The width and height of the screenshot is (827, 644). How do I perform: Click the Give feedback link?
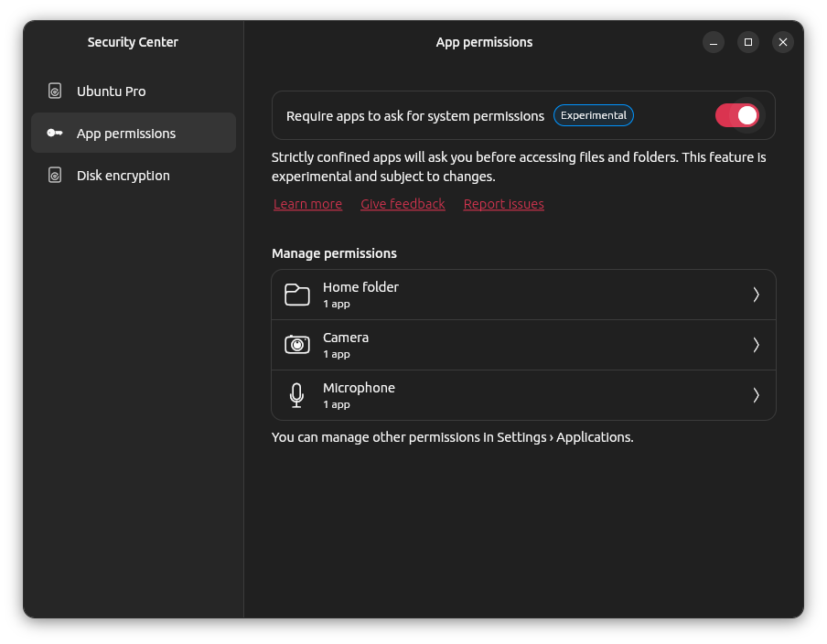[x=403, y=203]
